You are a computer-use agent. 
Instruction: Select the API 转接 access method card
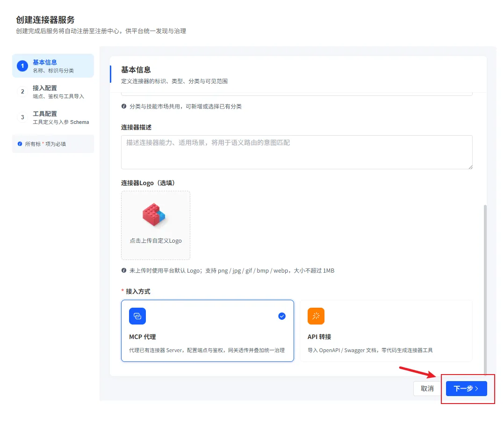(386, 331)
